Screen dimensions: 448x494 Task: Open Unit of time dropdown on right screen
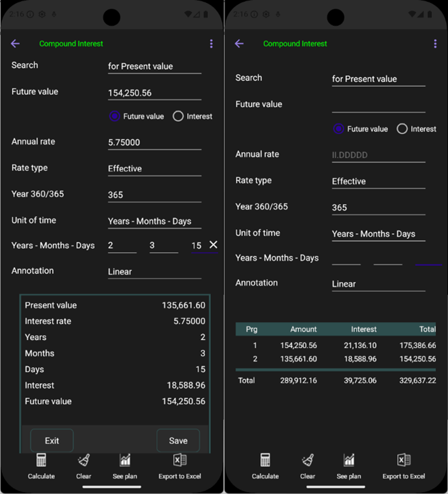point(379,234)
